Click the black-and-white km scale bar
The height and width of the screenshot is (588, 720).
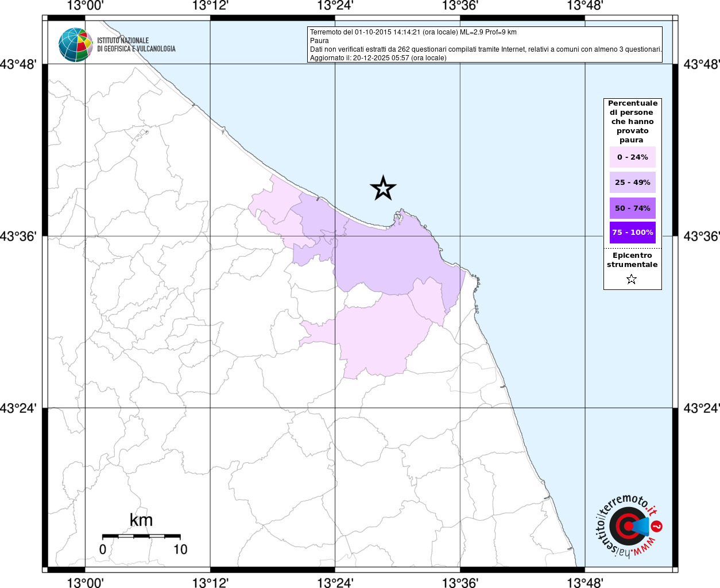(141, 536)
